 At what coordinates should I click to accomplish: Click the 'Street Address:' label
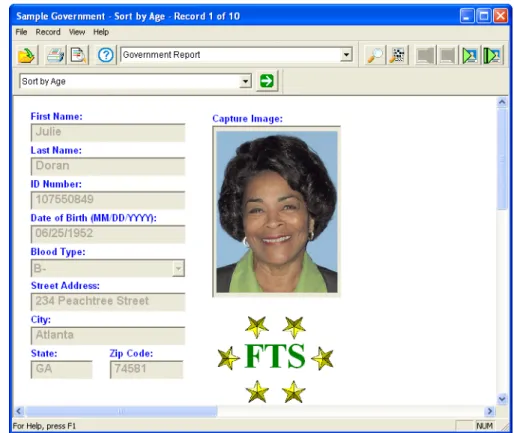tap(65, 286)
